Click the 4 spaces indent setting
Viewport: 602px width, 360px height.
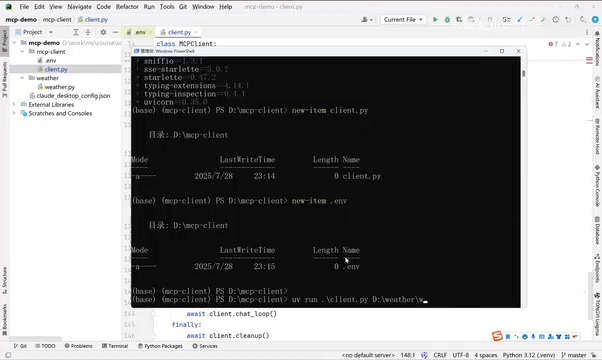click(x=485, y=355)
